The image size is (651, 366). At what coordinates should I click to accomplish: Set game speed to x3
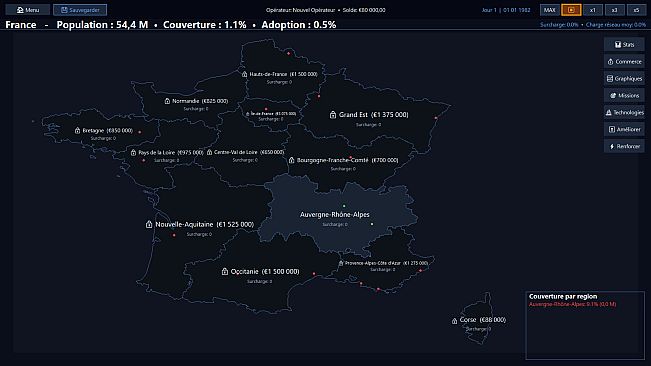point(614,10)
